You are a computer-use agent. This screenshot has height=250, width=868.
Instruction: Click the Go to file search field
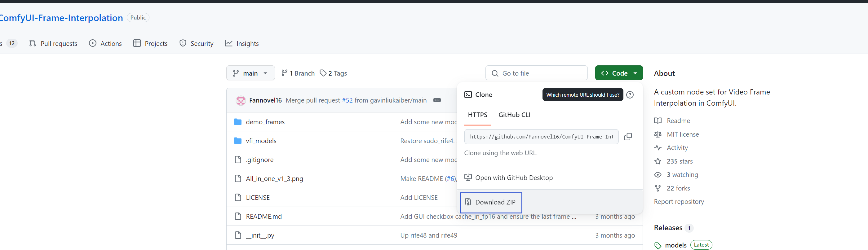click(x=536, y=73)
